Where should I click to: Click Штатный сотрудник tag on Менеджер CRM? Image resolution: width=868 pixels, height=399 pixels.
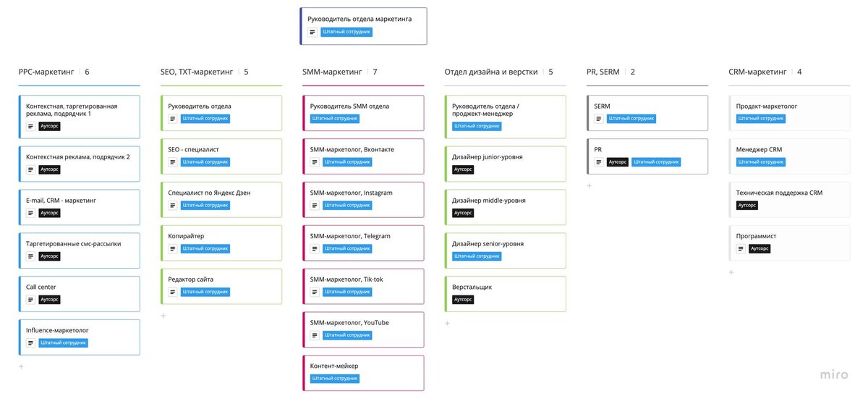click(761, 161)
